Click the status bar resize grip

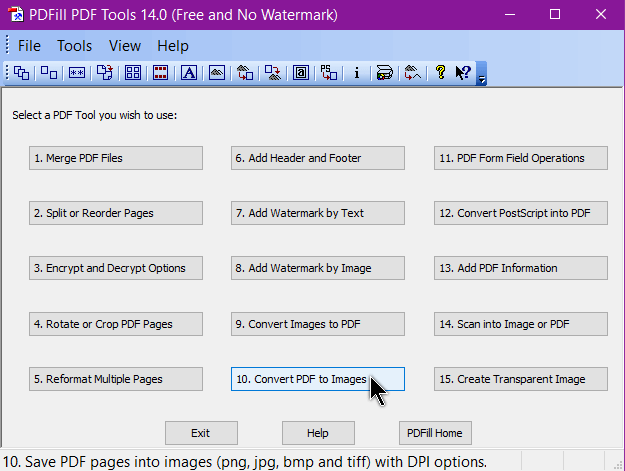618,465
